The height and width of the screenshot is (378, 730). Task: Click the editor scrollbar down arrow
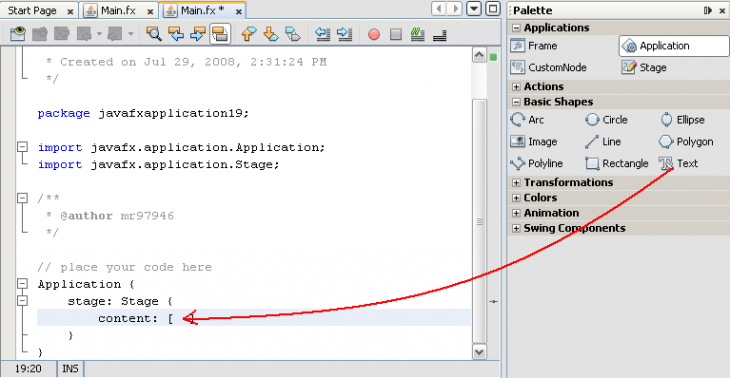point(479,351)
